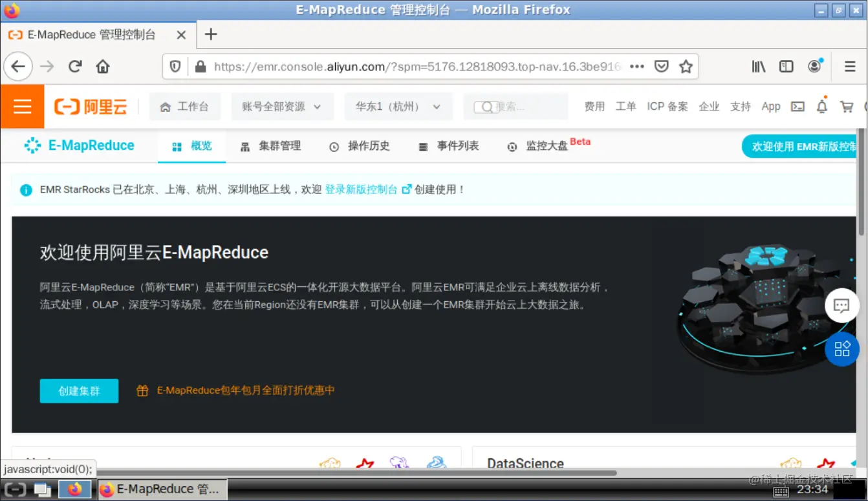Click the browser forward arrow

[47, 66]
